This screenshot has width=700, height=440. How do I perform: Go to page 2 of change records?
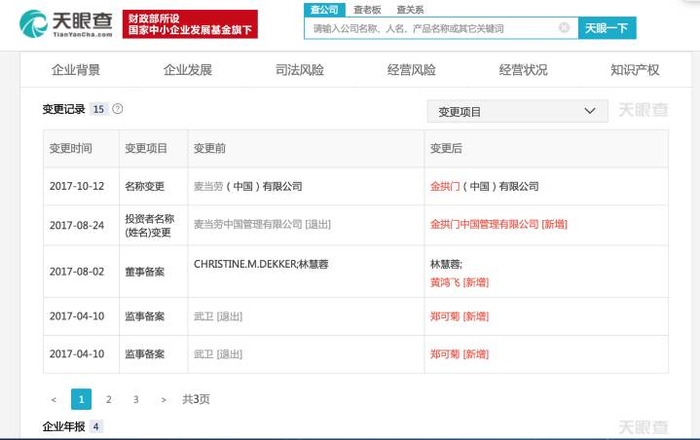coord(108,399)
